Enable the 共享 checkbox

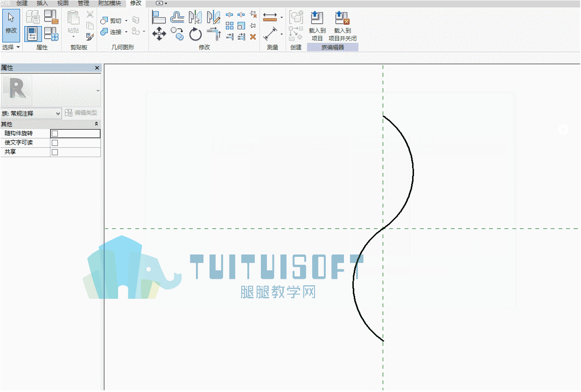55,152
